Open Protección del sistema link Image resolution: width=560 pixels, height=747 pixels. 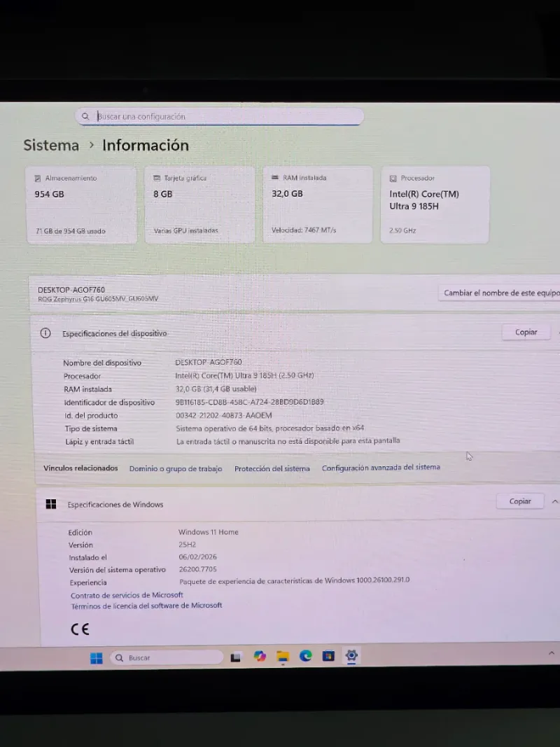point(272,468)
